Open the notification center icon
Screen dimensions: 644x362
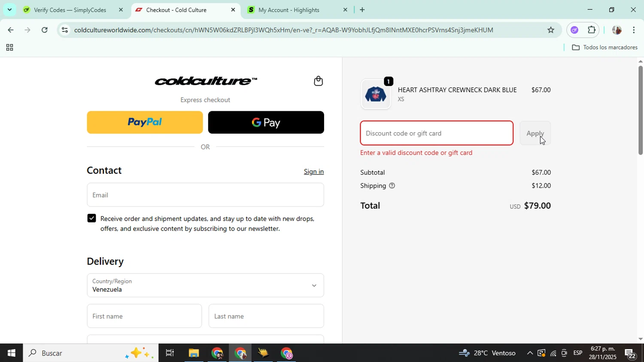pyautogui.click(x=631, y=353)
